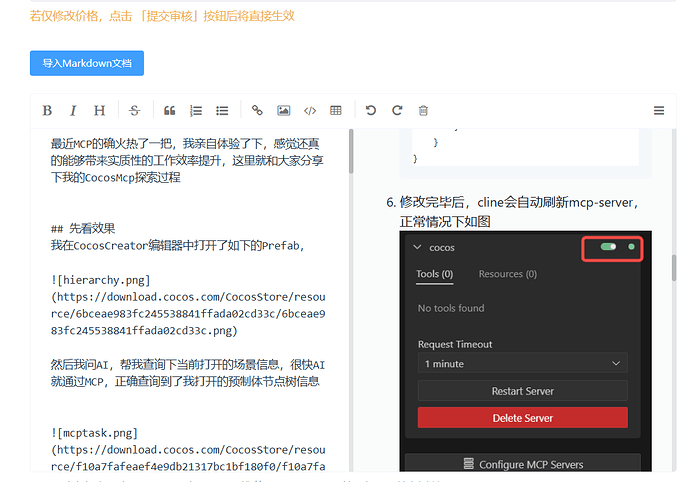Screen dimensions: 690x482
Task: Redo the last edit
Action: 397,110
